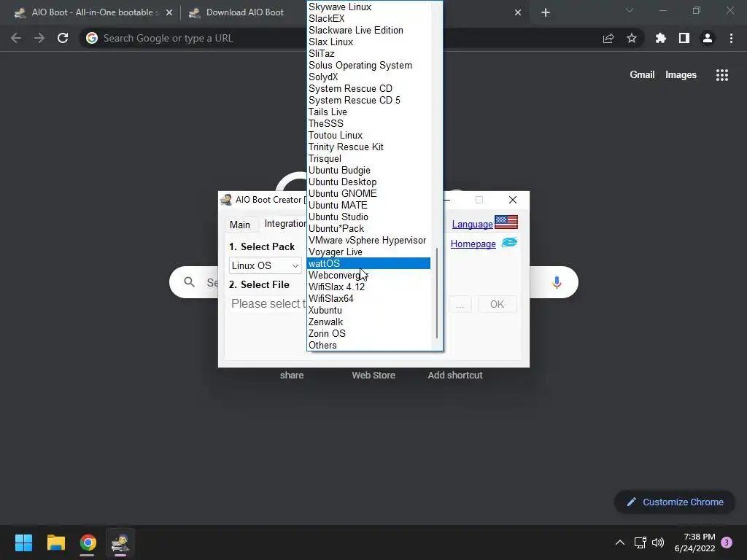
Task: Click the Internet Explorer homepage icon
Action: [x=509, y=242]
